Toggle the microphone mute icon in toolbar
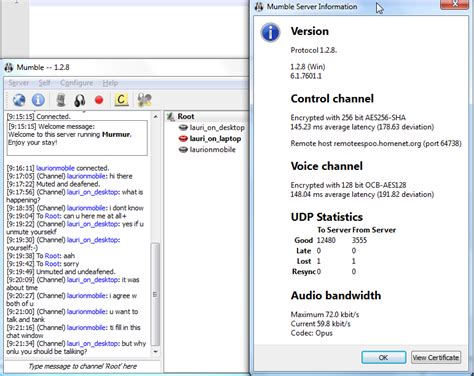 [x=61, y=100]
